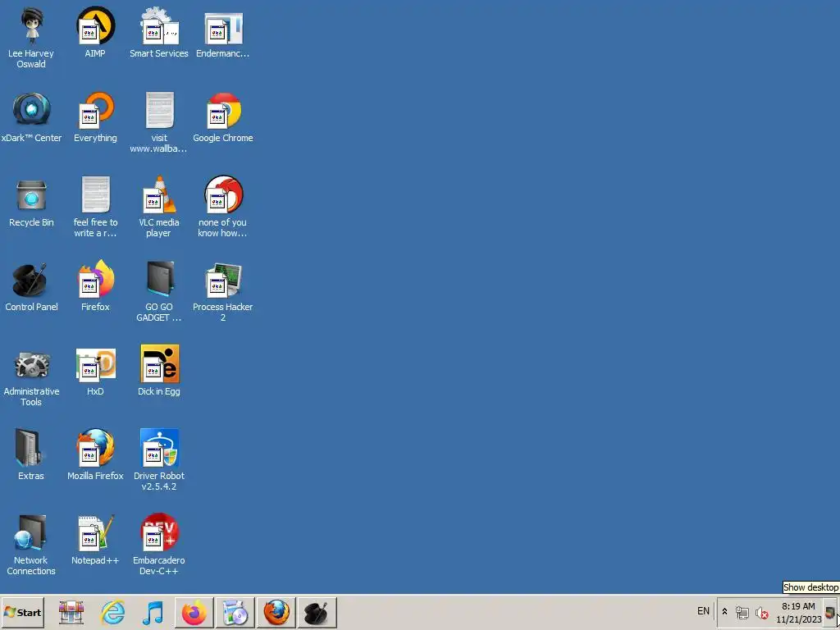Switch to the classic globe Firefox taskbar button
840x630 pixels.
pos(276,612)
